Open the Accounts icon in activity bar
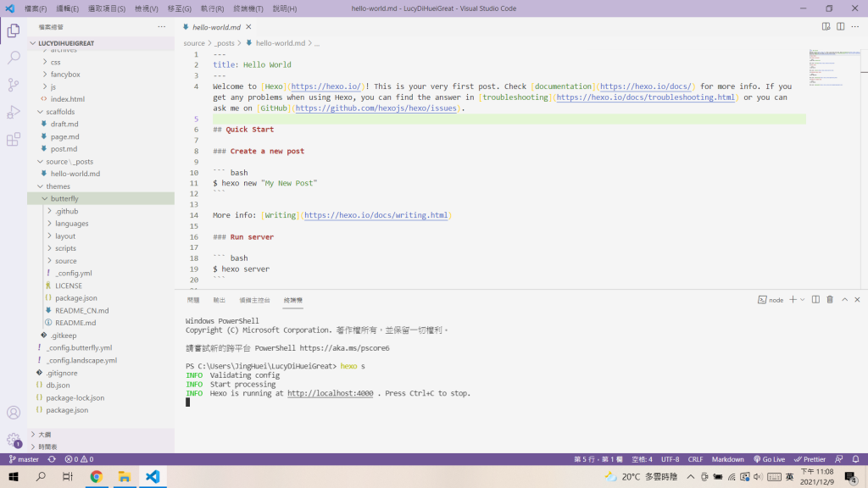This screenshot has width=868, height=488. (14, 413)
